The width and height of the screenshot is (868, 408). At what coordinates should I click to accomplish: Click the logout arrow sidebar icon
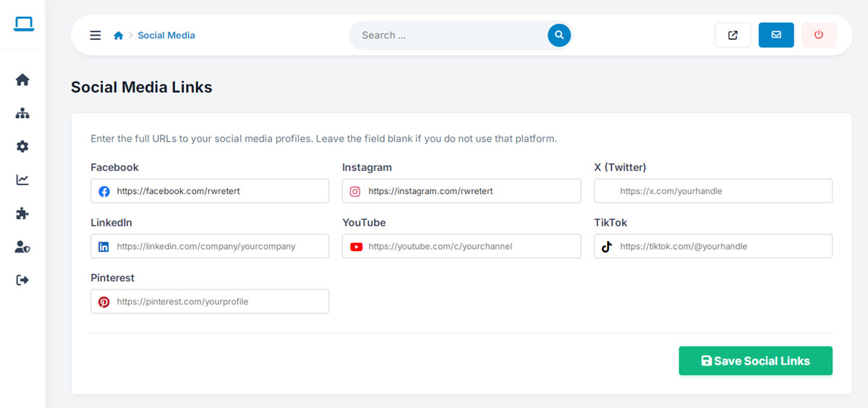pos(22,280)
